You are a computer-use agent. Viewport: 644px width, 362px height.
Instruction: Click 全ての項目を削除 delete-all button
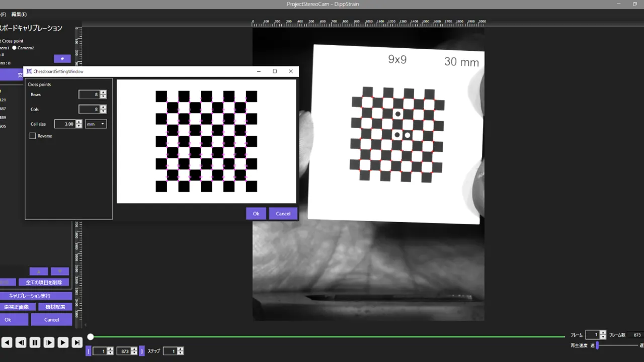pyautogui.click(x=44, y=283)
